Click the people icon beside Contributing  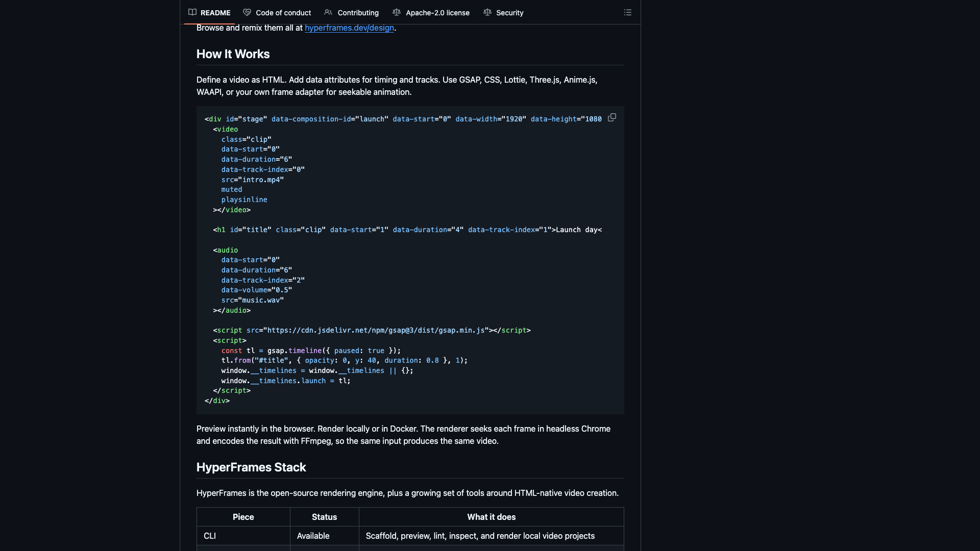point(328,12)
